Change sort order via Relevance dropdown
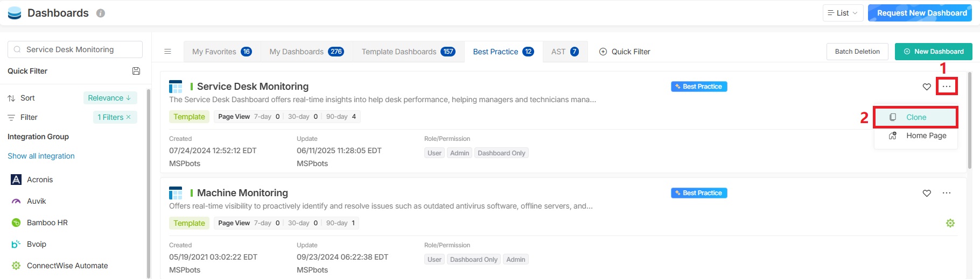 [x=110, y=98]
